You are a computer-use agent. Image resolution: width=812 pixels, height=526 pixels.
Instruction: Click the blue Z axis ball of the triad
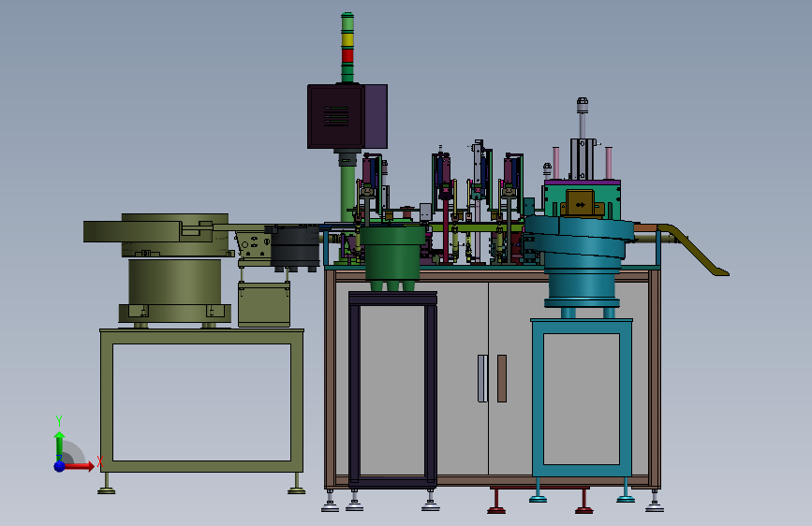tap(60, 466)
